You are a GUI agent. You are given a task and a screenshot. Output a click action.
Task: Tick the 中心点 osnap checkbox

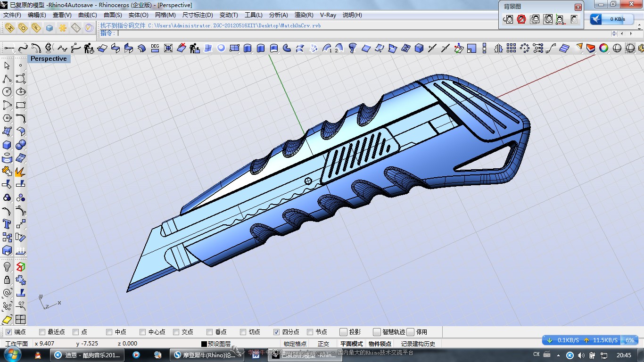tap(143, 332)
